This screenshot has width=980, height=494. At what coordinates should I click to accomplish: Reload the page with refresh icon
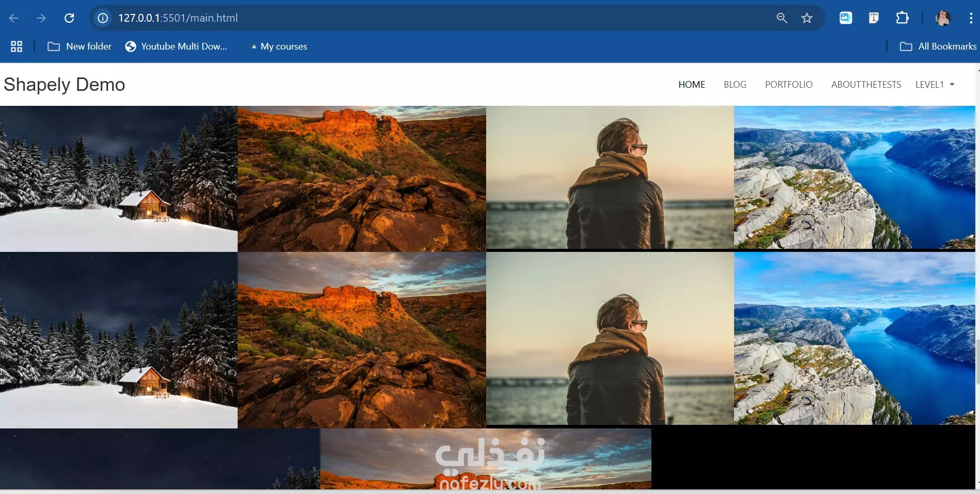[69, 18]
